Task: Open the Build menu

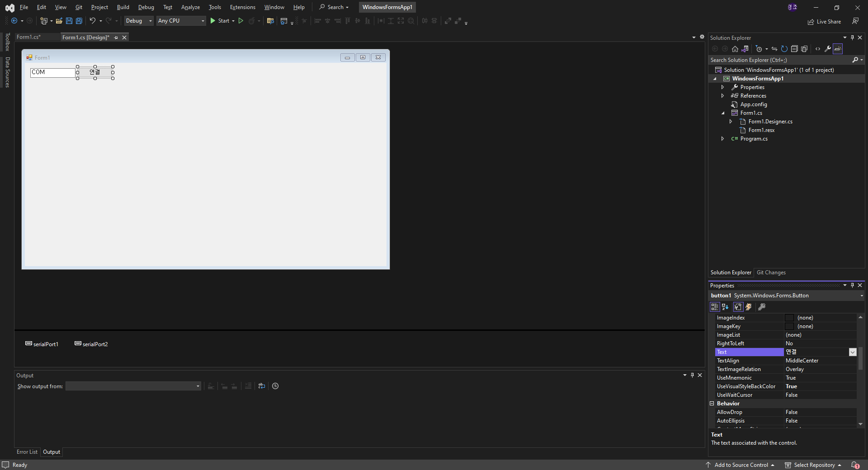Action: [123, 7]
